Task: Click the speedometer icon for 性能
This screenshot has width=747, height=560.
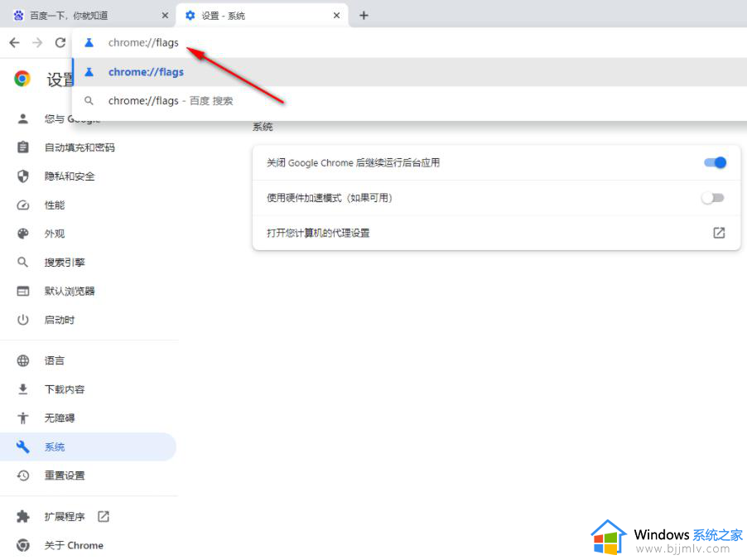Action: coord(23,205)
